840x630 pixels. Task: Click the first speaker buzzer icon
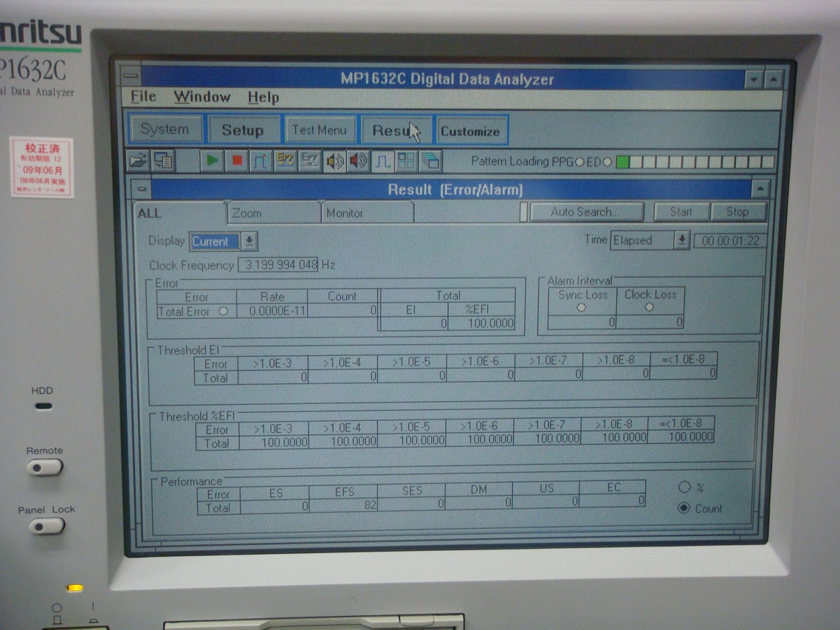(x=334, y=160)
